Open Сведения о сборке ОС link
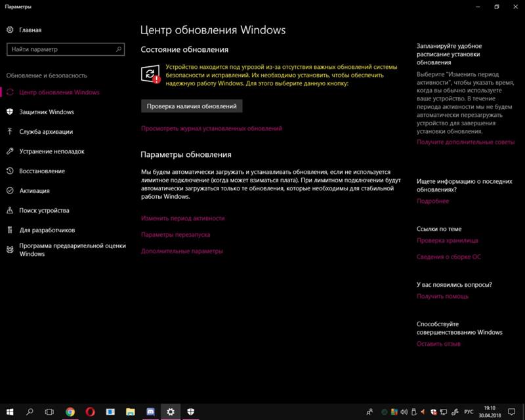 click(449, 257)
